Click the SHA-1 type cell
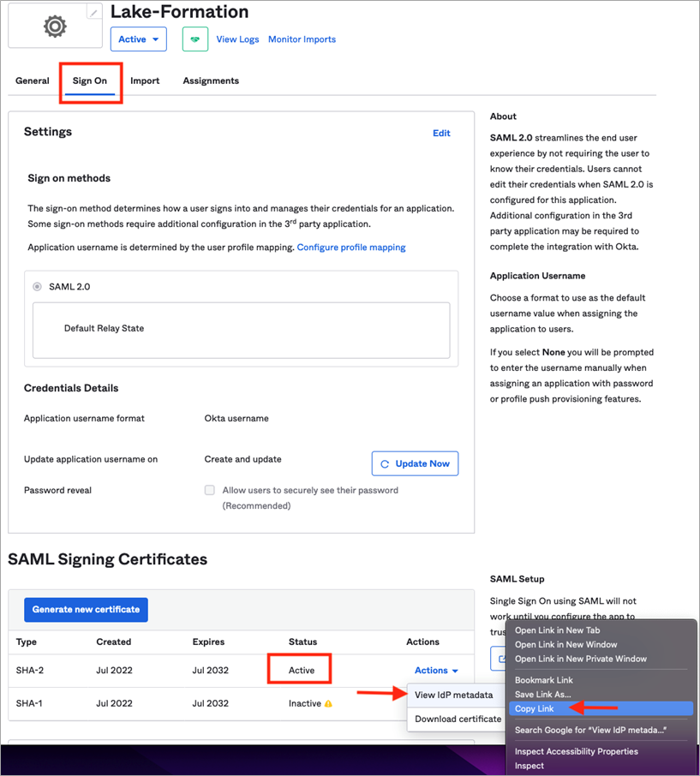 click(x=29, y=703)
